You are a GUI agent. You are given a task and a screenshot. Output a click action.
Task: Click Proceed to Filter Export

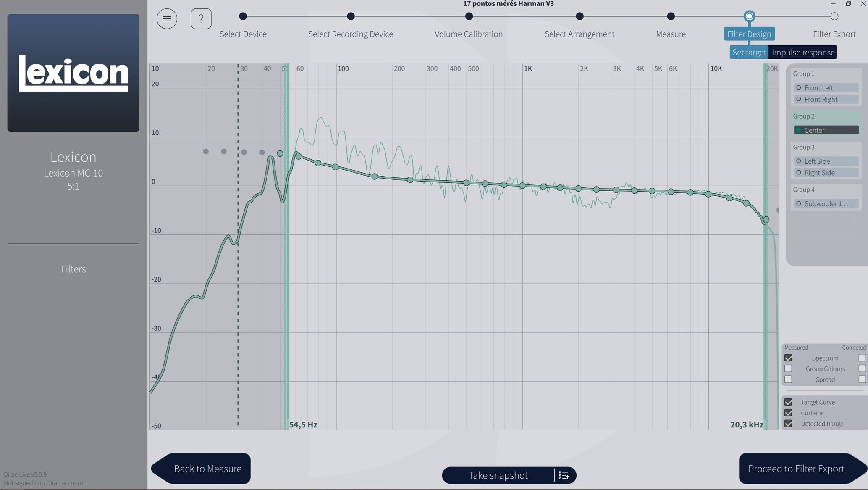(x=797, y=469)
